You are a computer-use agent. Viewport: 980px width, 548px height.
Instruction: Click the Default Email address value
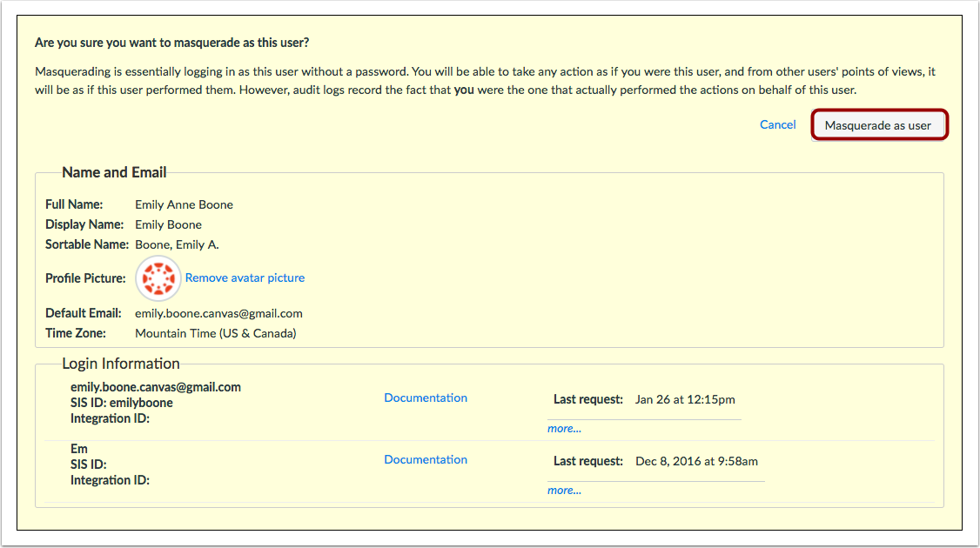tap(218, 313)
